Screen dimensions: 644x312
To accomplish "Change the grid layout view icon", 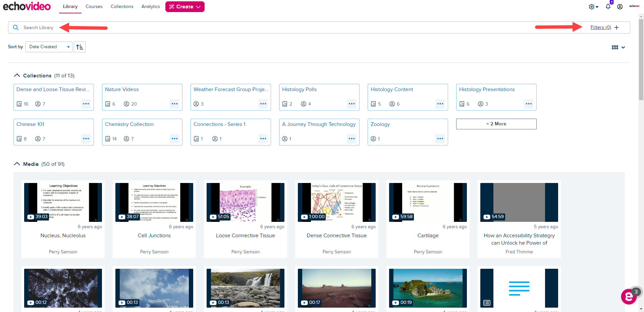I will tap(615, 47).
